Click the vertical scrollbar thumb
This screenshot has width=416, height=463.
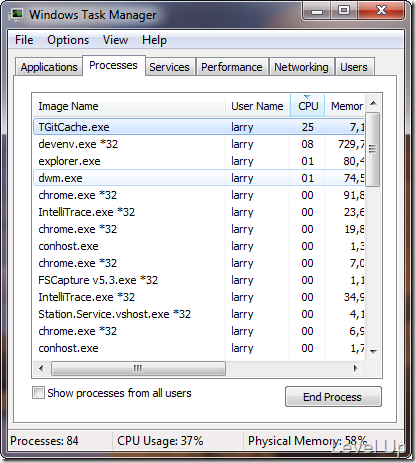click(373, 149)
